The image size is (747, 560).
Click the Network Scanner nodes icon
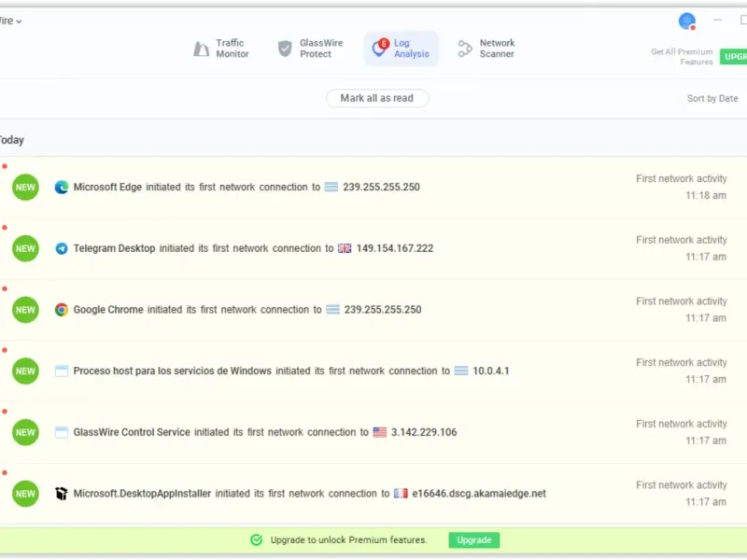click(x=464, y=49)
